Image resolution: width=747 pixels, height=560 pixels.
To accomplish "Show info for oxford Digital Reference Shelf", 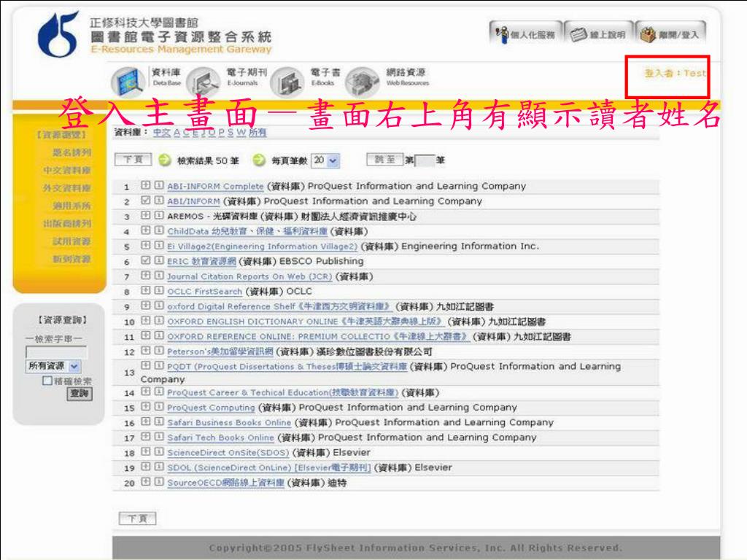I will (x=159, y=306).
